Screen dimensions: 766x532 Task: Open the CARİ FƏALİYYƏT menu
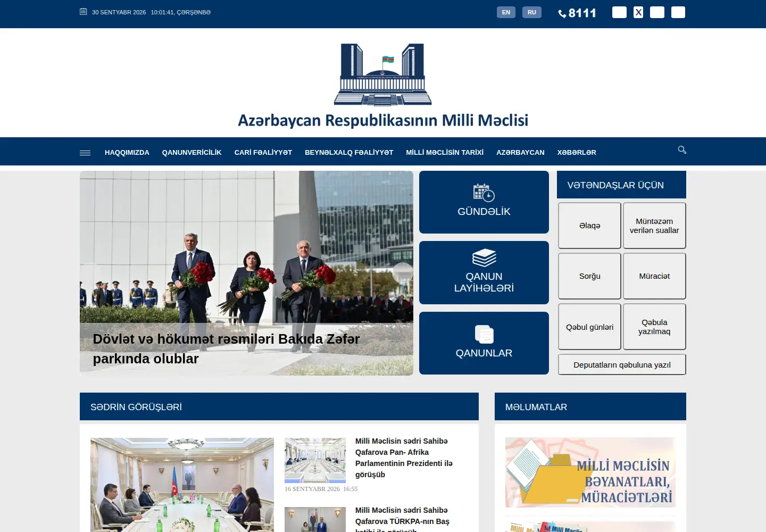coord(263,153)
